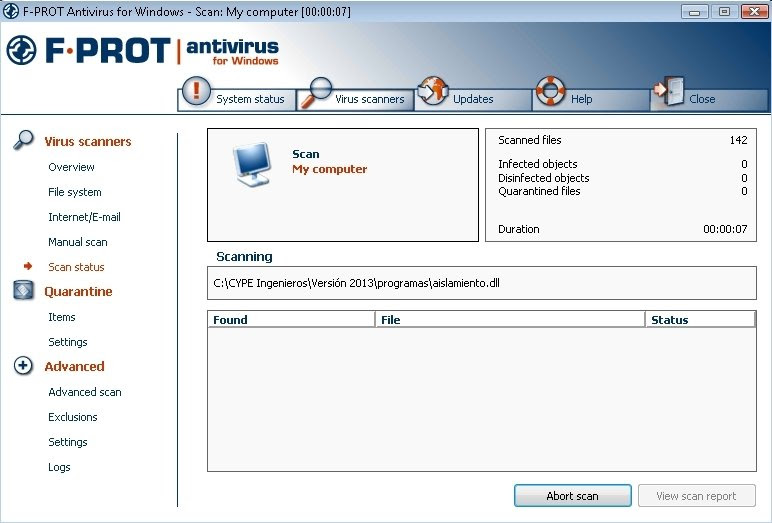Click the Quarantined files label
772x523 pixels.
click(539, 191)
